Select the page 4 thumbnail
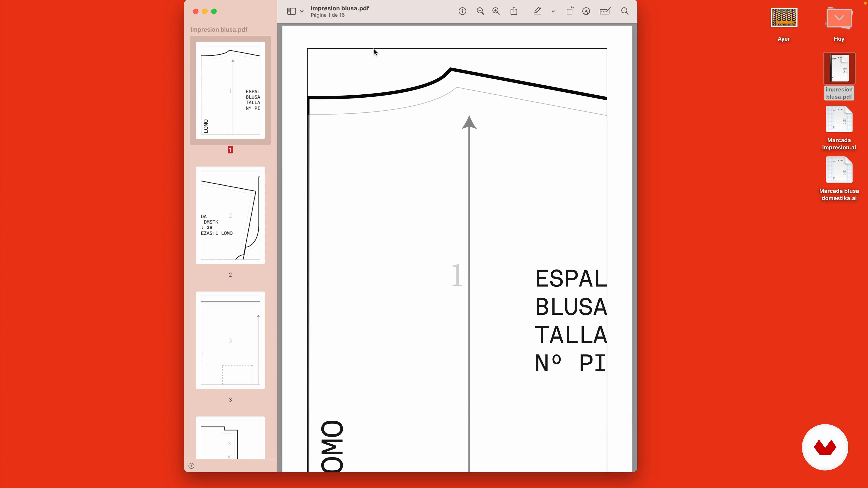The image size is (868, 488). coord(230,438)
